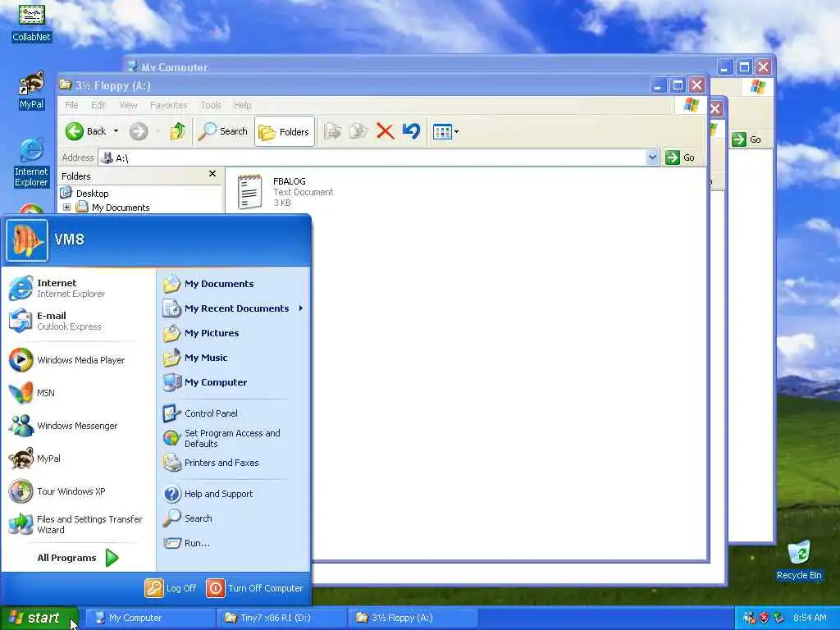840x630 pixels.
Task: Open My Computer from Start menu
Action: click(234, 382)
